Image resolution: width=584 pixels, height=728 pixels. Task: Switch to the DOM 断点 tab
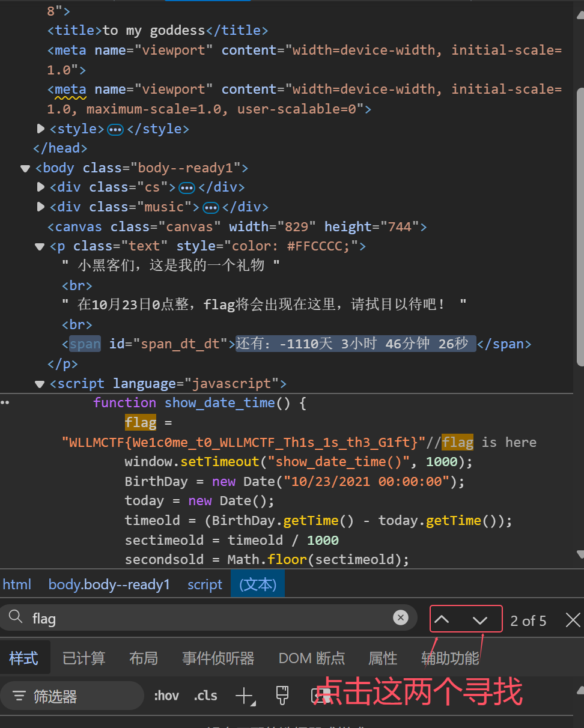click(x=312, y=658)
